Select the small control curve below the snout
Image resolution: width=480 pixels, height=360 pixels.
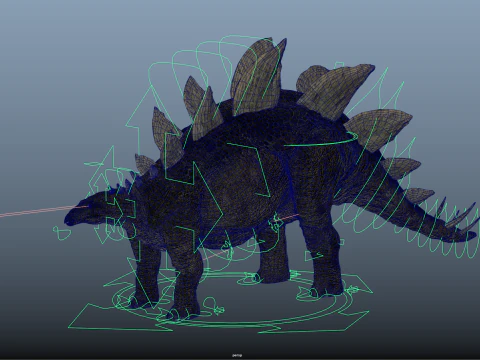[62, 233]
